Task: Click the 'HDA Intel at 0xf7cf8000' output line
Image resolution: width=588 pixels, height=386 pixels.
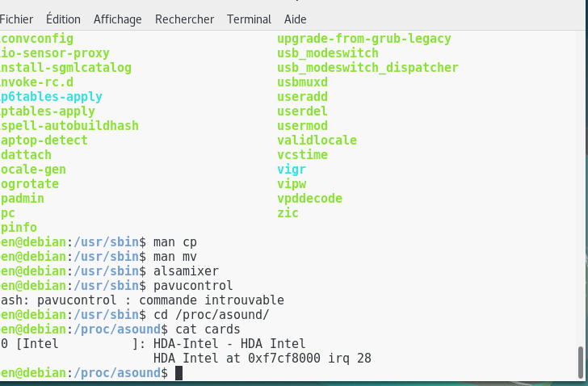Action: point(262,359)
